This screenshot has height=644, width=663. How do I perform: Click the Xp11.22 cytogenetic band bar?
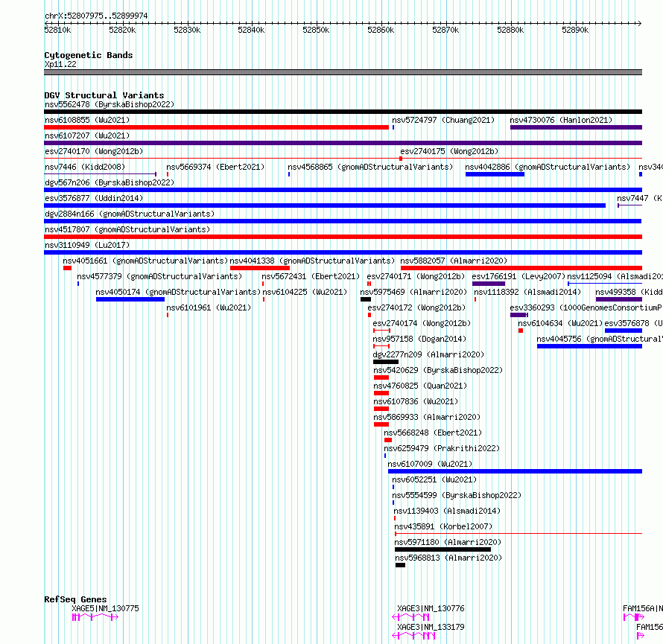pos(343,72)
